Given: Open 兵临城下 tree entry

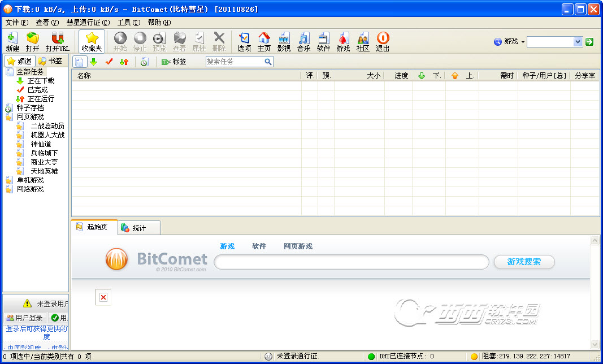Looking at the screenshot, I should 44,153.
